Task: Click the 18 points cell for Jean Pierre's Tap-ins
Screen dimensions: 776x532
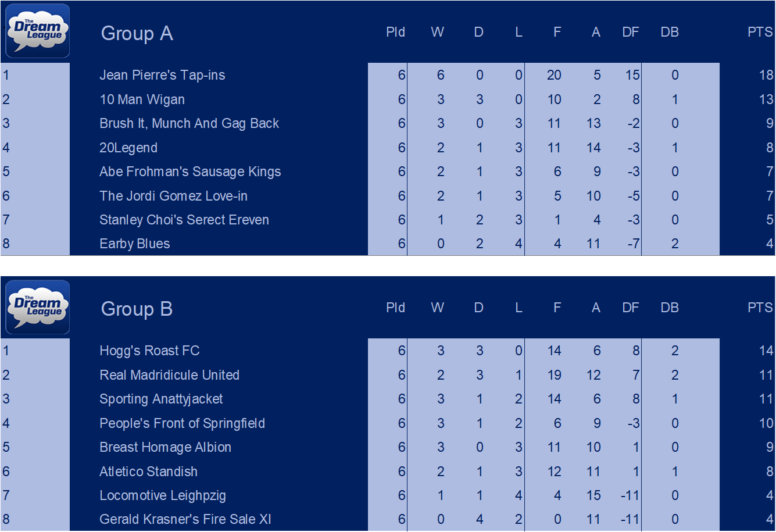Action: click(766, 75)
